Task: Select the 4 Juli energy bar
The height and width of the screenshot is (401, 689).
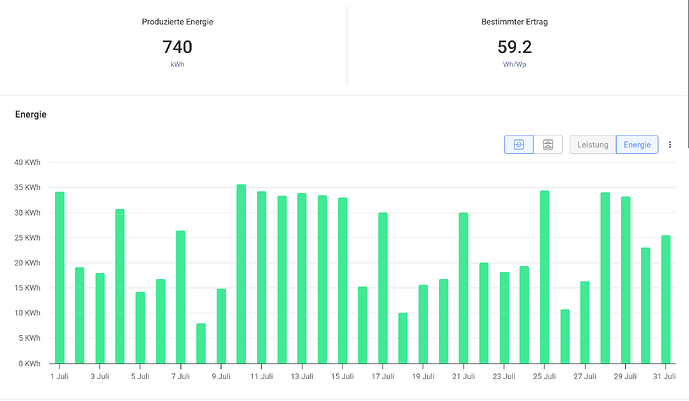Action: tap(120, 286)
